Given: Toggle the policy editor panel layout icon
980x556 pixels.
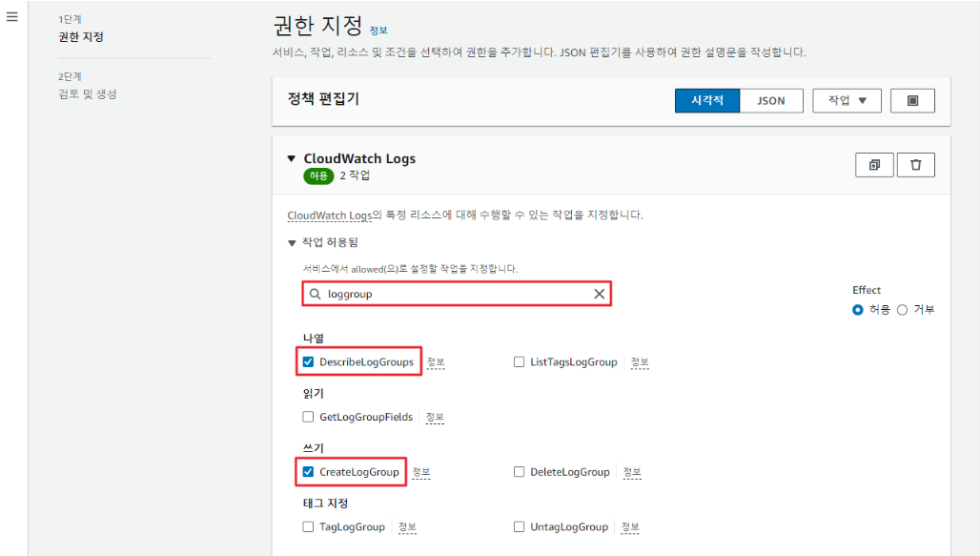Looking at the screenshot, I should click(912, 101).
